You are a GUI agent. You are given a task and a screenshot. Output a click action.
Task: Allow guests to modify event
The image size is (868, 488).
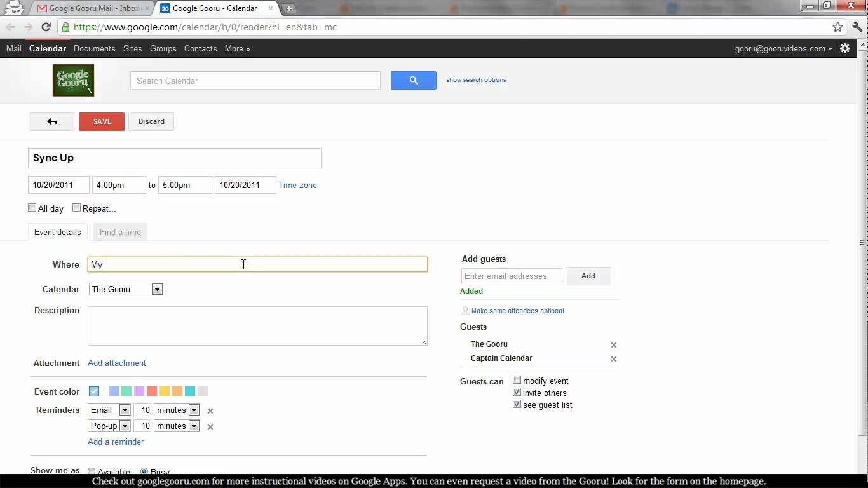[517, 380]
